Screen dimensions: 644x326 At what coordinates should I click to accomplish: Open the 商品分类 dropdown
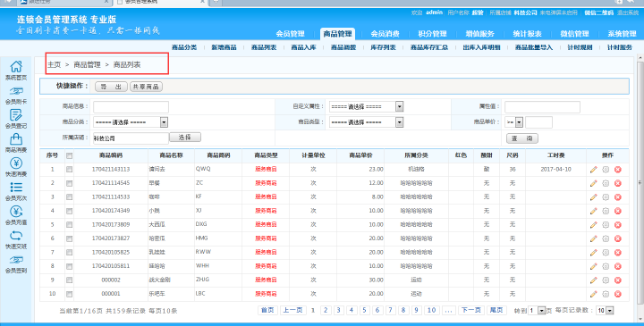(x=131, y=122)
